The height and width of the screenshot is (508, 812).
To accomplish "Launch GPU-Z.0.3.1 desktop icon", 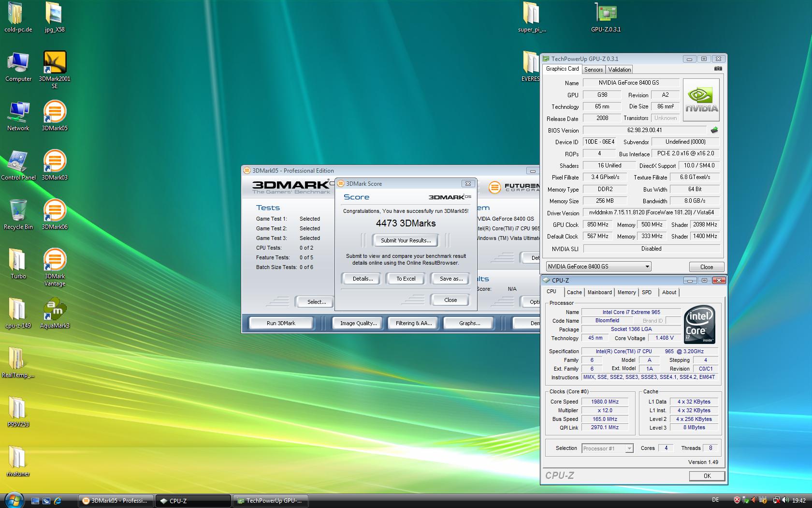I will pyautogui.click(x=606, y=17).
